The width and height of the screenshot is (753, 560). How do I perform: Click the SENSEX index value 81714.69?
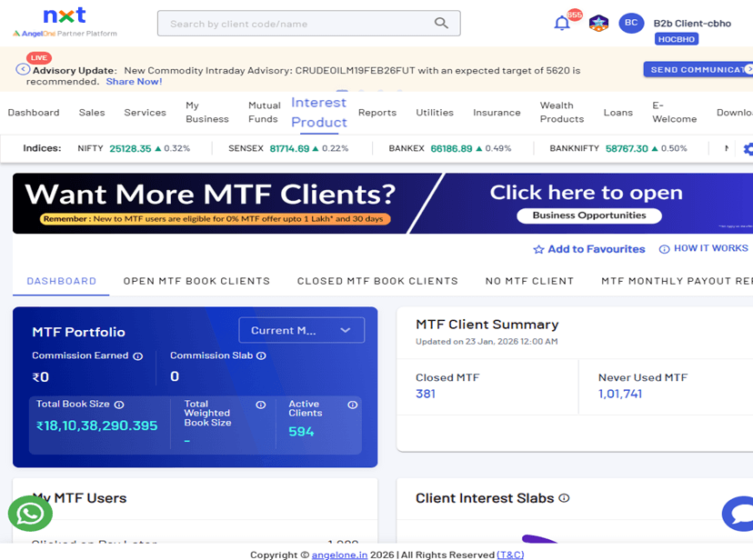pos(289,149)
